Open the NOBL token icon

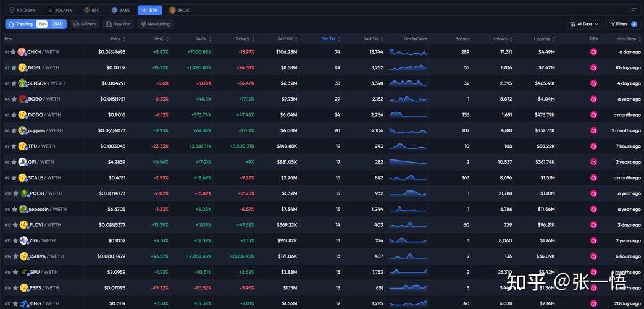click(x=23, y=68)
